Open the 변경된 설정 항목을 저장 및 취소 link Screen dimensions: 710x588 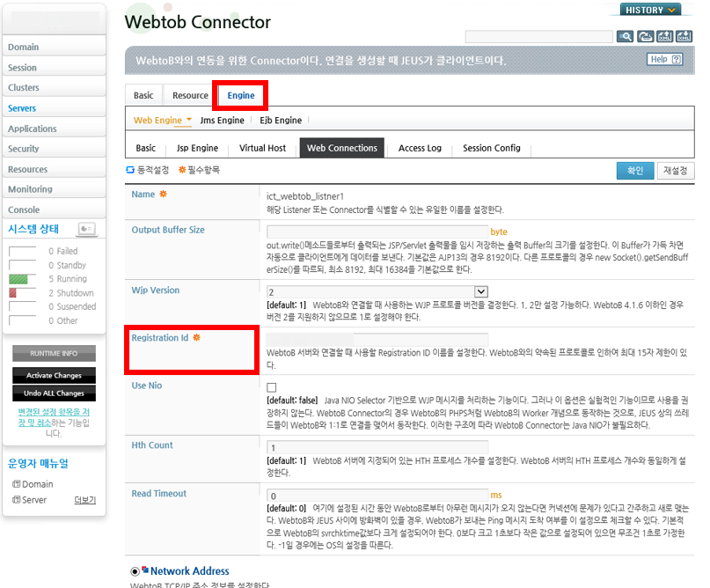54,417
